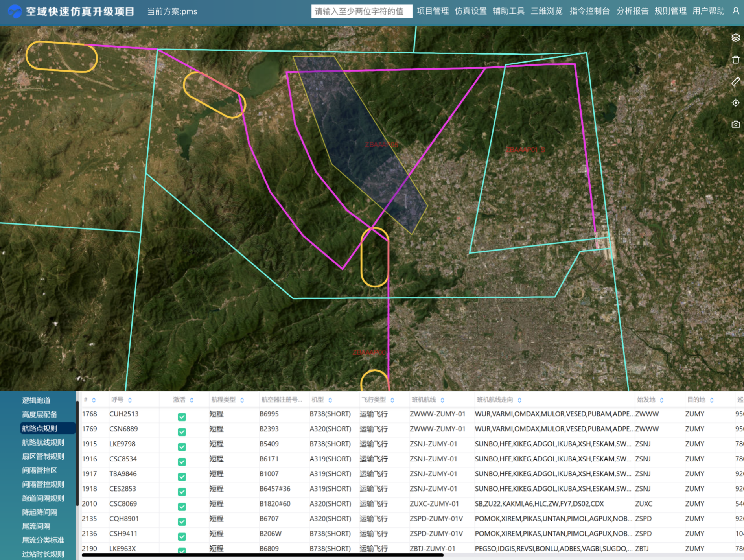The height and width of the screenshot is (560, 744).
Task: Take a map screenshot with camera icon
Action: 735,125
